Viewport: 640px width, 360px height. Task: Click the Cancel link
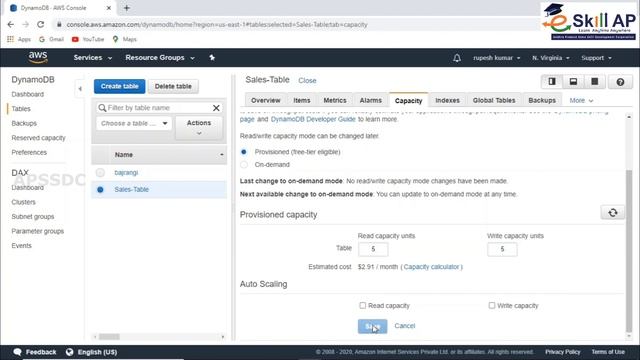coord(405,326)
